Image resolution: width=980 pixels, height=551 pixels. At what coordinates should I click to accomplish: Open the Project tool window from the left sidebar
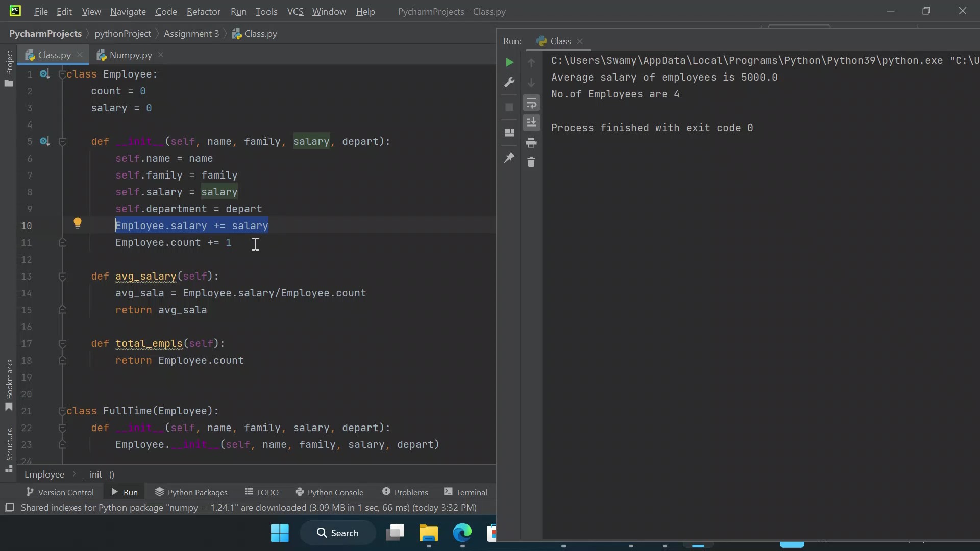tap(9, 68)
